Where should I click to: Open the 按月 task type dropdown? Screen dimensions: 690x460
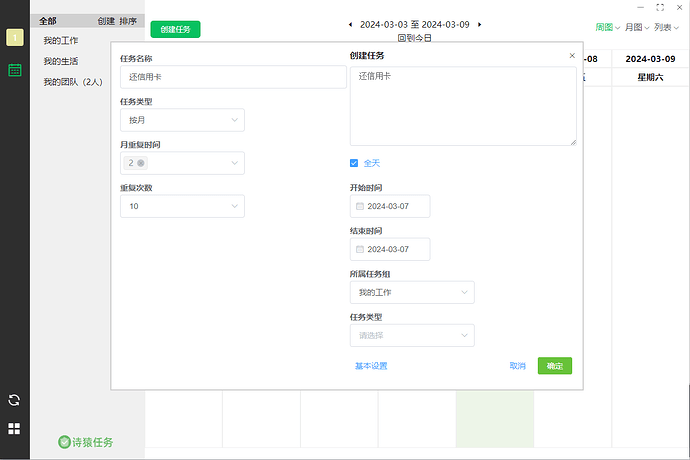(181, 120)
